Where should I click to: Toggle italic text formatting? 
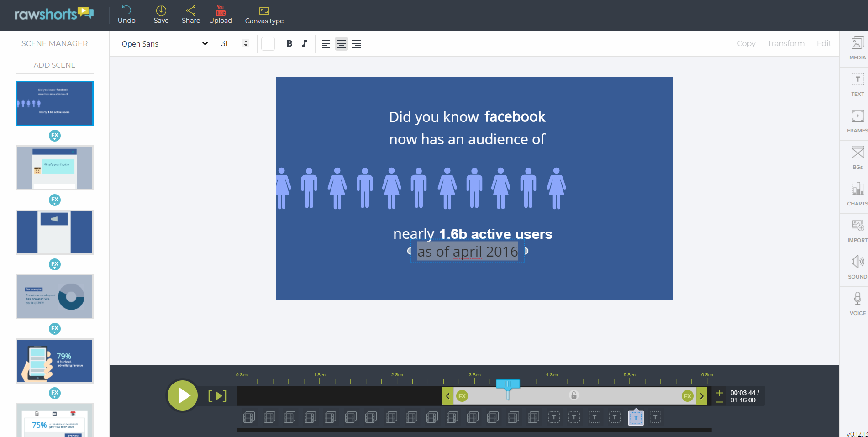(305, 44)
